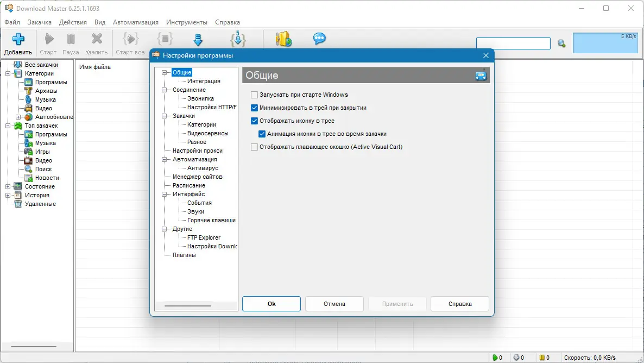This screenshot has height=363, width=644.
Task: Click the completed downloads status bar icon
Action: pyautogui.click(x=516, y=358)
